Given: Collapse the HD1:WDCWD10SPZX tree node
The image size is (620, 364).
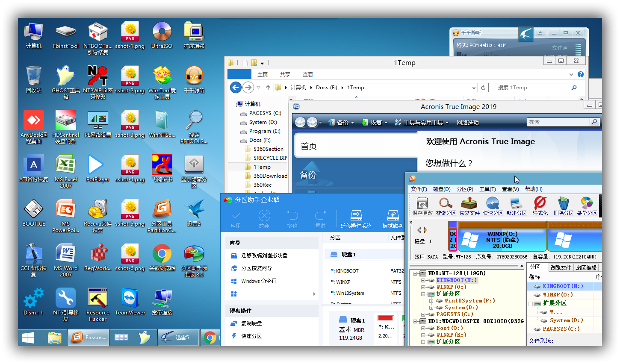Looking at the screenshot, I should point(416,321).
